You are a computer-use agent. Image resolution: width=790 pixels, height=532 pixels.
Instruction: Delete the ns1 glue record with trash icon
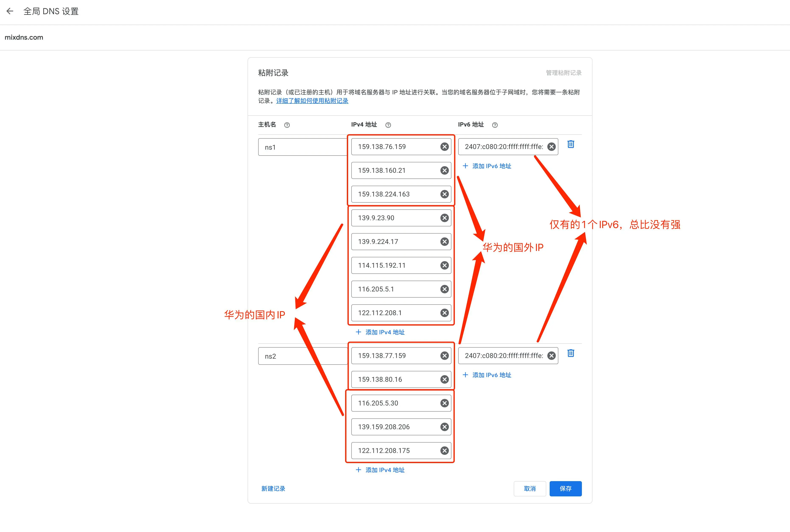tap(571, 144)
